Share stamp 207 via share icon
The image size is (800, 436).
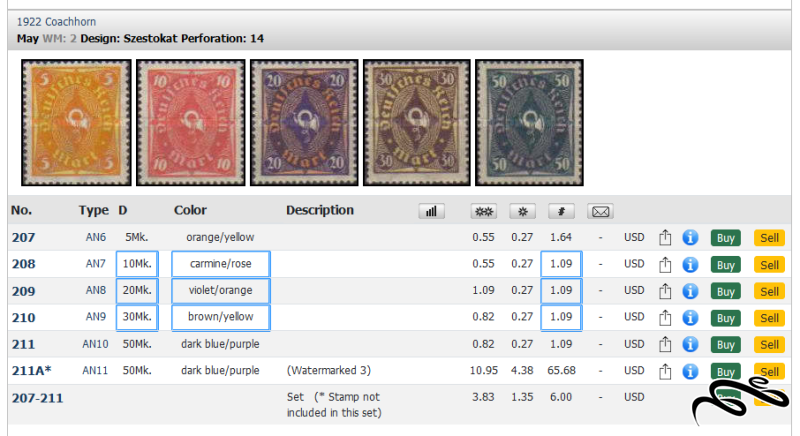pyautogui.click(x=665, y=238)
